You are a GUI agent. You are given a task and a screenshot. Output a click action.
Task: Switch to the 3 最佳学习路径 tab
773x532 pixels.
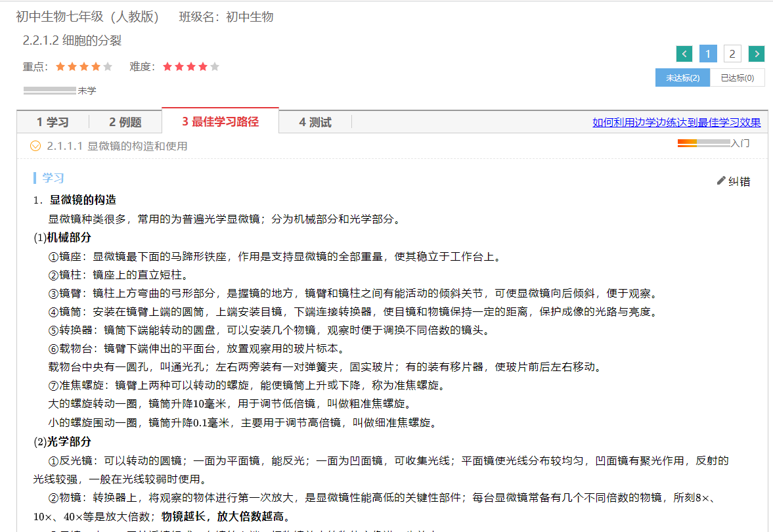pyautogui.click(x=221, y=122)
